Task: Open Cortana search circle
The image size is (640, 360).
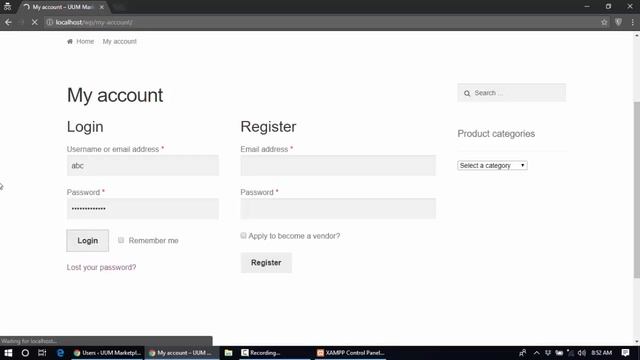Action: tap(25, 353)
